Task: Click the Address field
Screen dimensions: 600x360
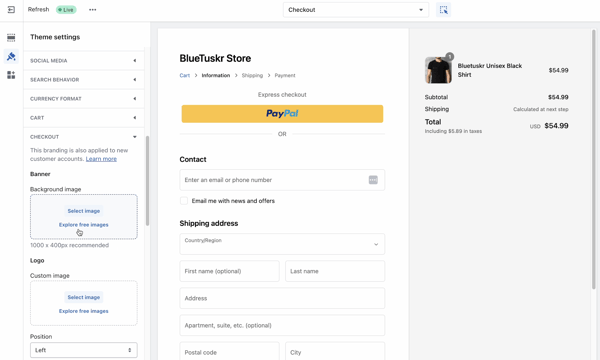Action: (282, 298)
